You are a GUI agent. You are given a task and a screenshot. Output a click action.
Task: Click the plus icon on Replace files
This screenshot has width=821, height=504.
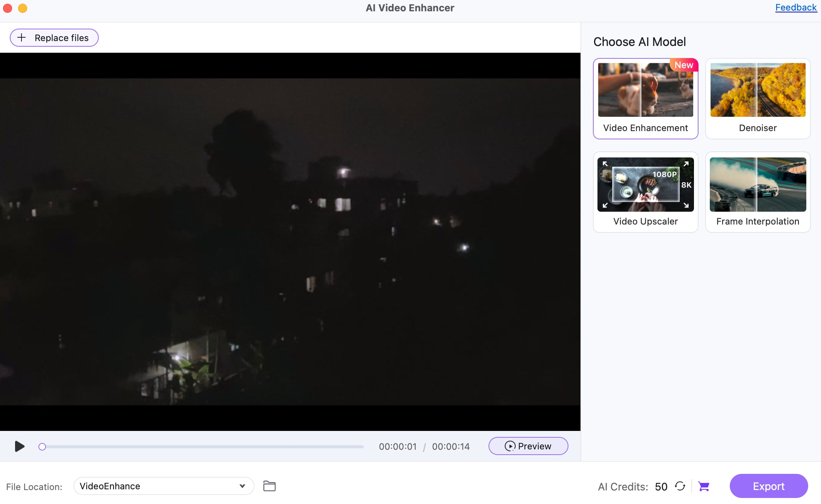point(22,38)
